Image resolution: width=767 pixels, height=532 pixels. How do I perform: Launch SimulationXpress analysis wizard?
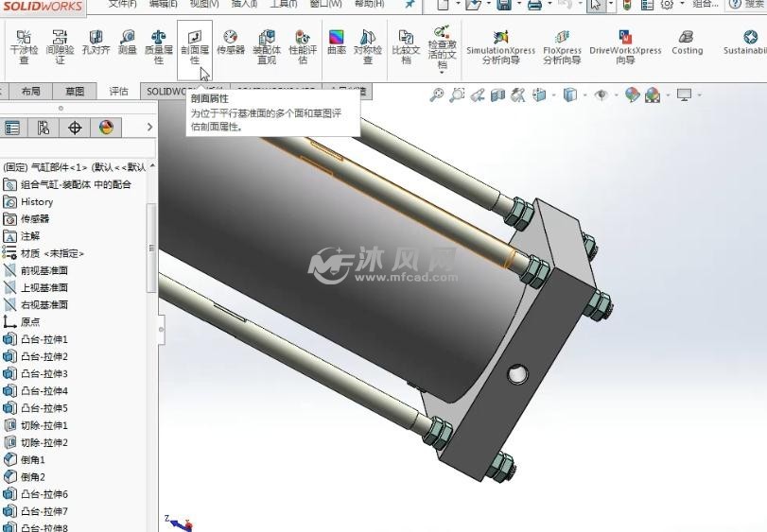pyautogui.click(x=500, y=47)
